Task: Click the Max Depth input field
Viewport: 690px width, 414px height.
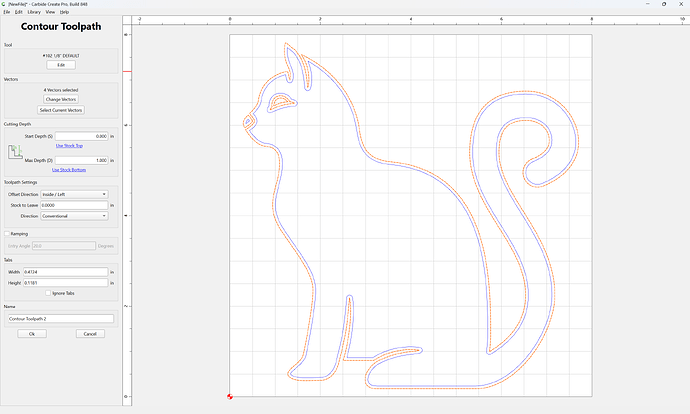Action: click(x=81, y=160)
